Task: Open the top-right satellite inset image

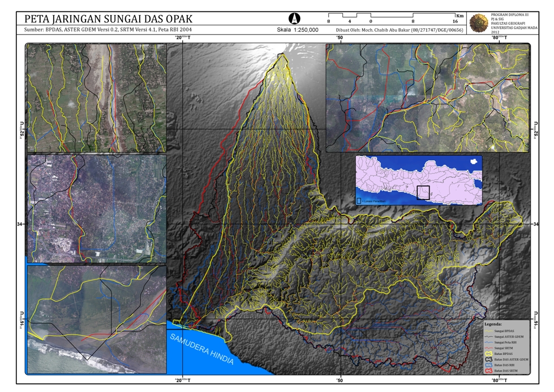Action: click(427, 98)
